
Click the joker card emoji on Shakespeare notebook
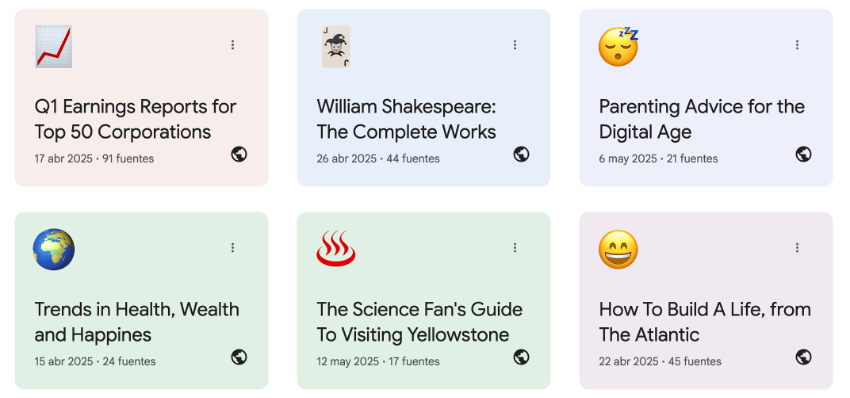point(336,47)
